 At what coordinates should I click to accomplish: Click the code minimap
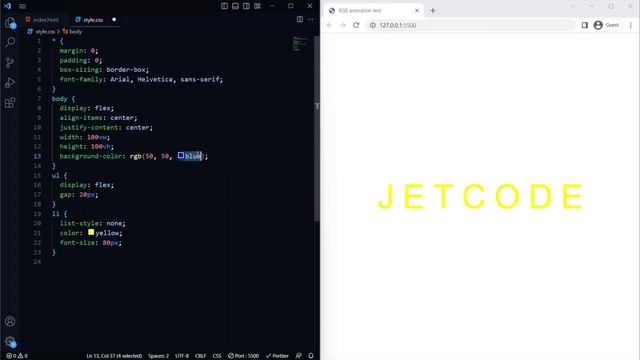300,44
